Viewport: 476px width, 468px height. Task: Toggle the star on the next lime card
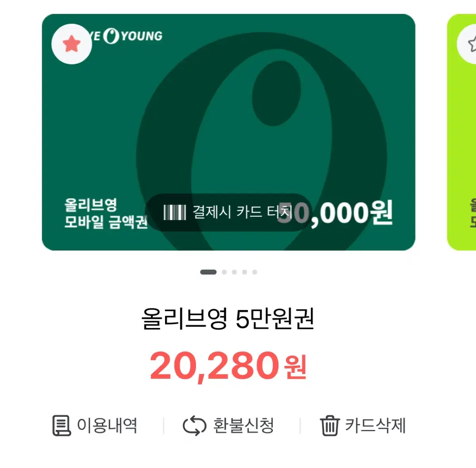[x=469, y=44]
